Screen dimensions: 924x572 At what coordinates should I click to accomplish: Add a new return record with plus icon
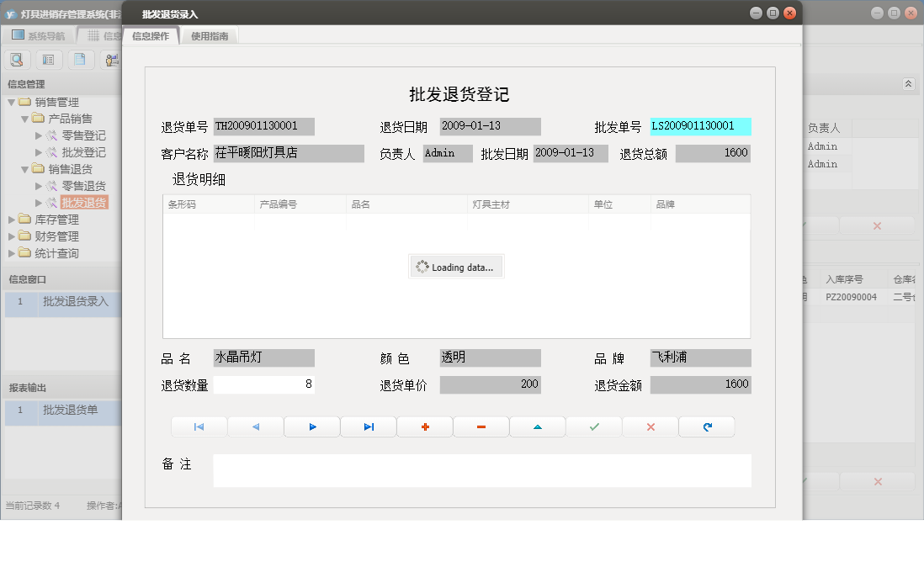(424, 426)
